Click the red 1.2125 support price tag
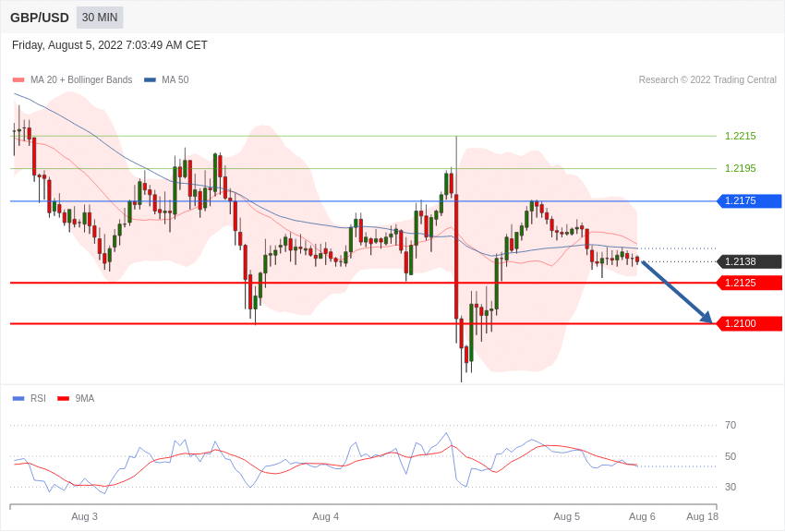 pos(750,284)
